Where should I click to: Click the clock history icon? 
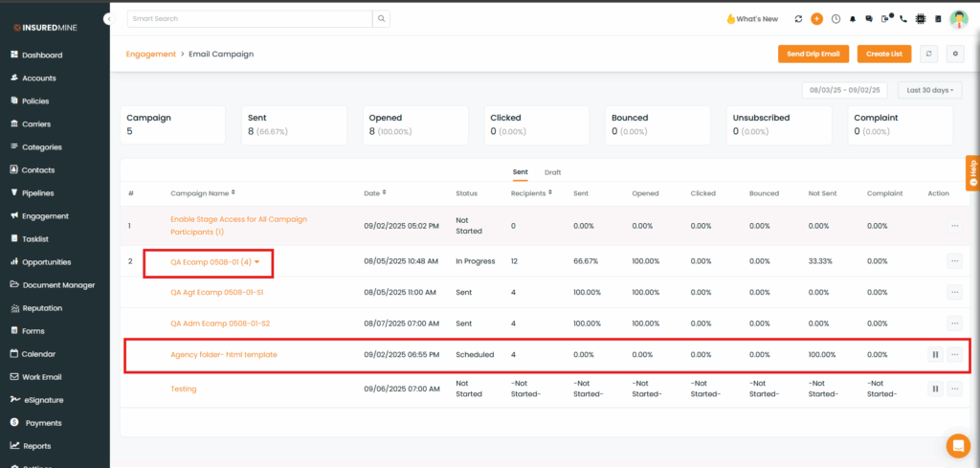tap(835, 18)
